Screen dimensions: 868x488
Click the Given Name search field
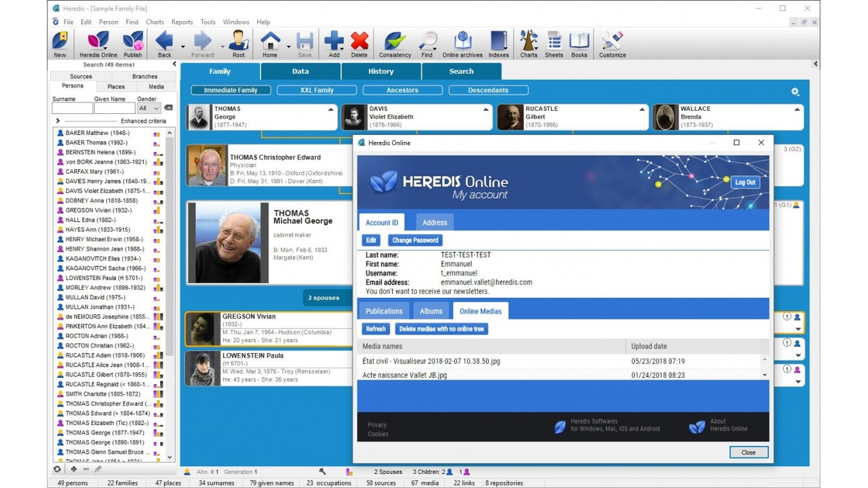coord(115,108)
